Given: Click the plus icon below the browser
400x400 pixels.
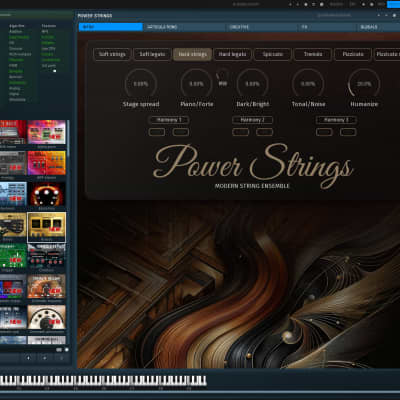Looking at the screenshot, I should tap(45, 358).
